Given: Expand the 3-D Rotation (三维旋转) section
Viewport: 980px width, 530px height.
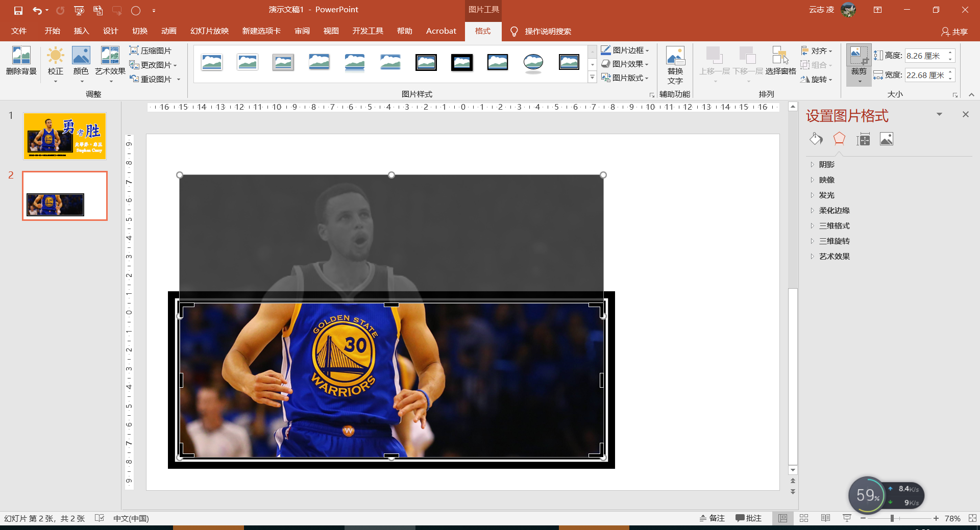Looking at the screenshot, I should point(834,241).
